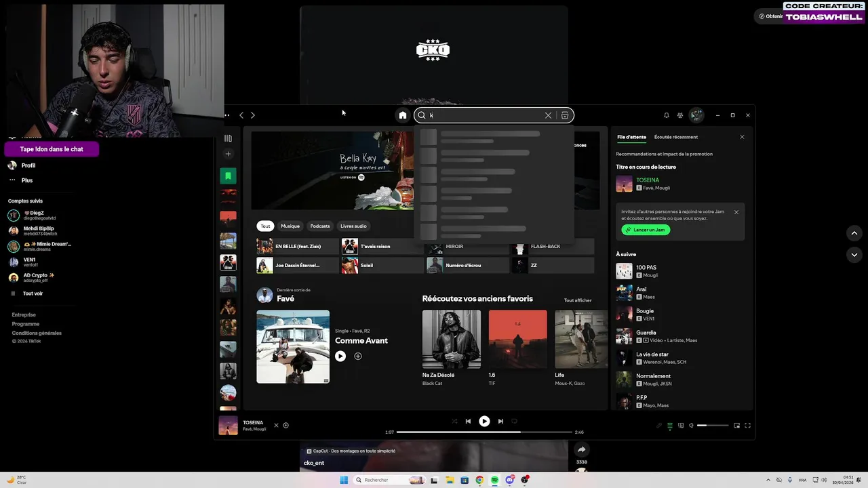
Task: Filter by Podcasts chip
Action: 320,226
